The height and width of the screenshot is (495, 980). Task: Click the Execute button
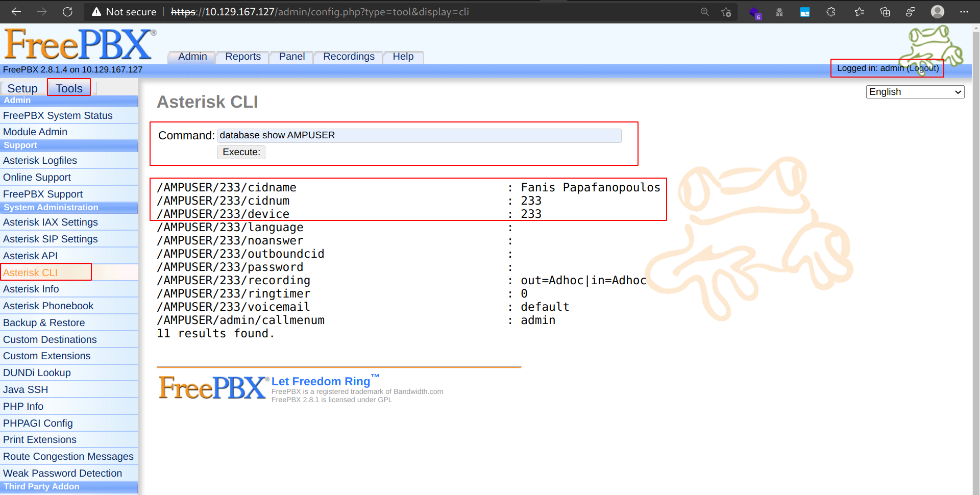(x=241, y=152)
